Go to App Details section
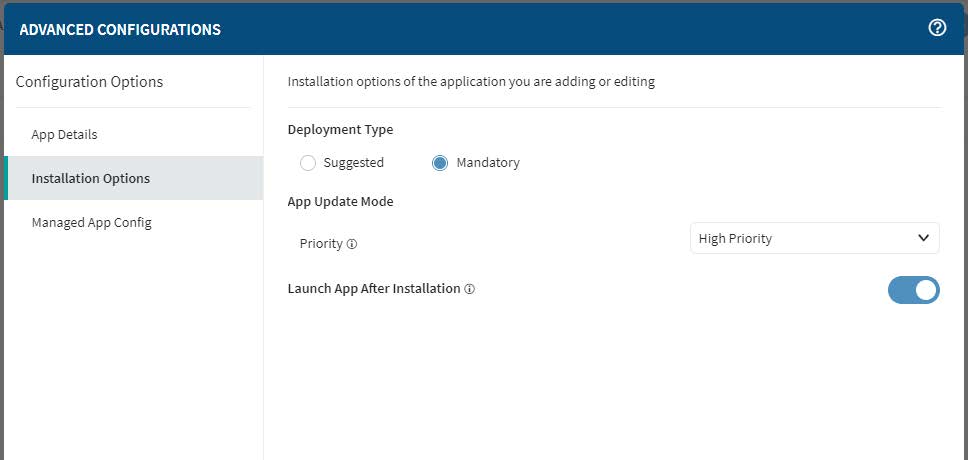Viewport: 968px width, 460px height. click(x=64, y=134)
